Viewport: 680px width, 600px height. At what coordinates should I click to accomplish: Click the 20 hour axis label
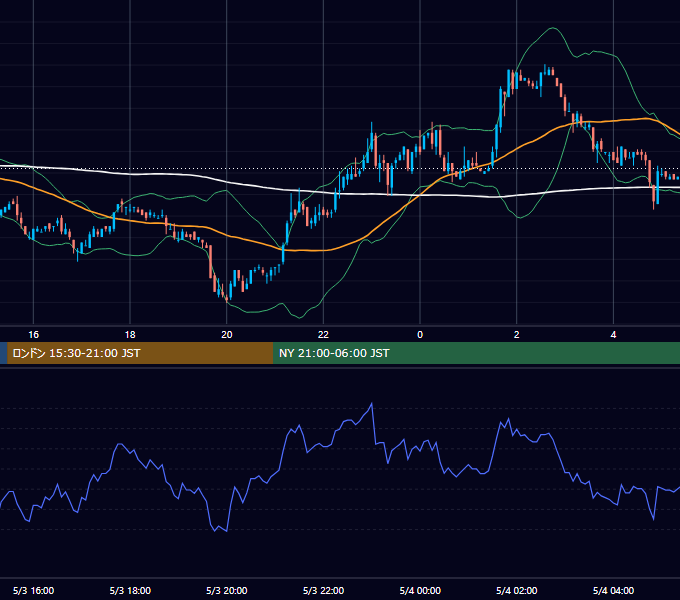[x=227, y=335]
